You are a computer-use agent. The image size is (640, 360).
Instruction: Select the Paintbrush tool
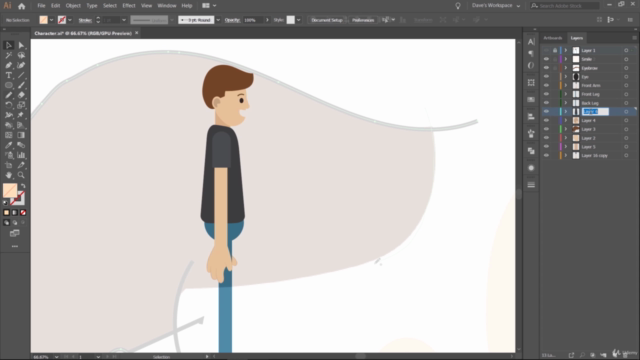click(x=21, y=85)
